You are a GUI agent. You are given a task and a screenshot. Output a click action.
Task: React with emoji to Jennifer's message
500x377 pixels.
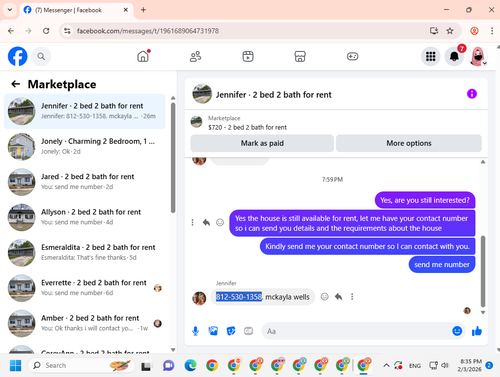324,297
